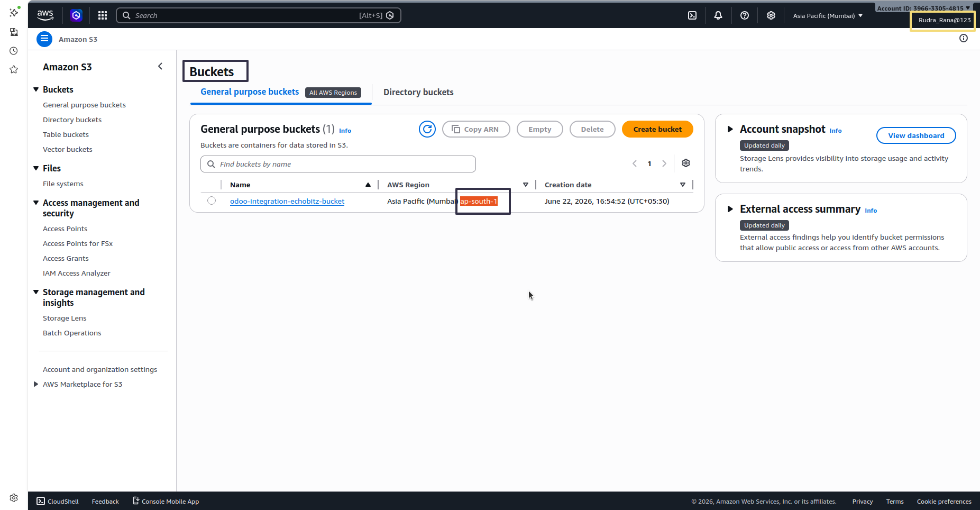
Task: Open Storage Lens in the sidebar
Action: tap(65, 318)
